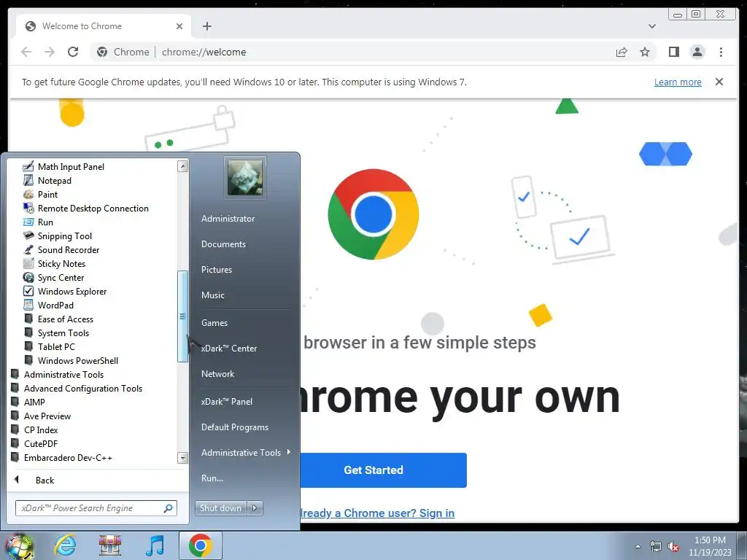Open Music from the Start menu
The width and height of the screenshot is (747, 560).
pos(212,295)
